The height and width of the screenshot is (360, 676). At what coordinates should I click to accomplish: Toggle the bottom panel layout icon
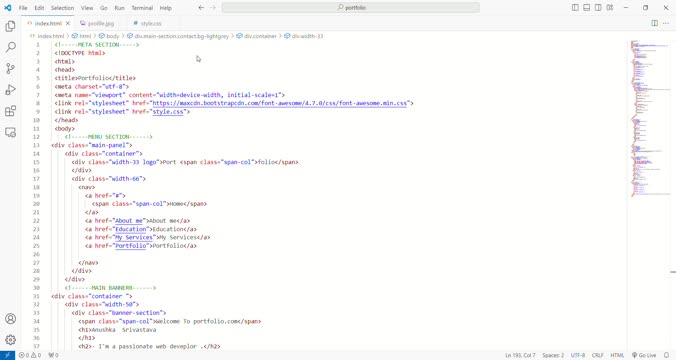(x=587, y=8)
